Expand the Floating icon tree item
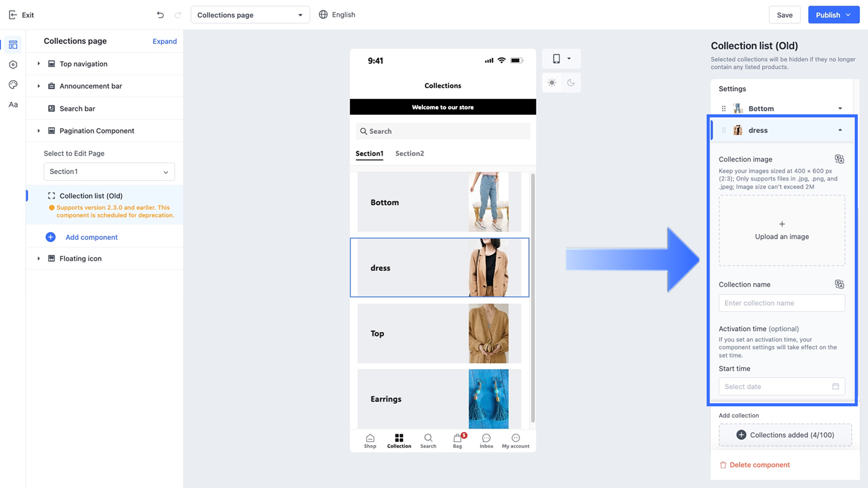Viewport: 868px width, 488px height. click(38, 258)
